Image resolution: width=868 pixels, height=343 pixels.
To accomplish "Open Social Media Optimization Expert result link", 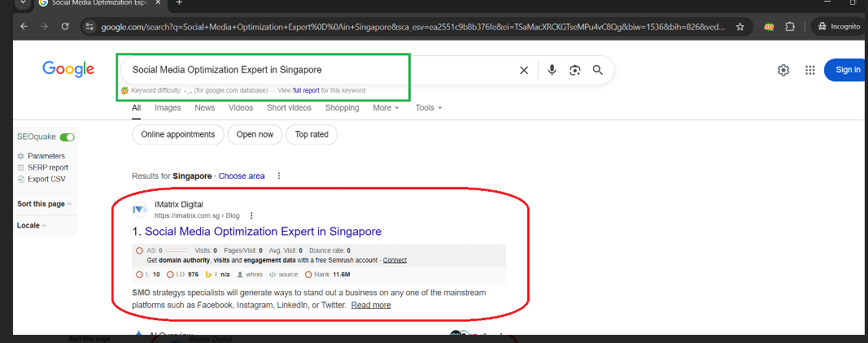I will coord(263,232).
